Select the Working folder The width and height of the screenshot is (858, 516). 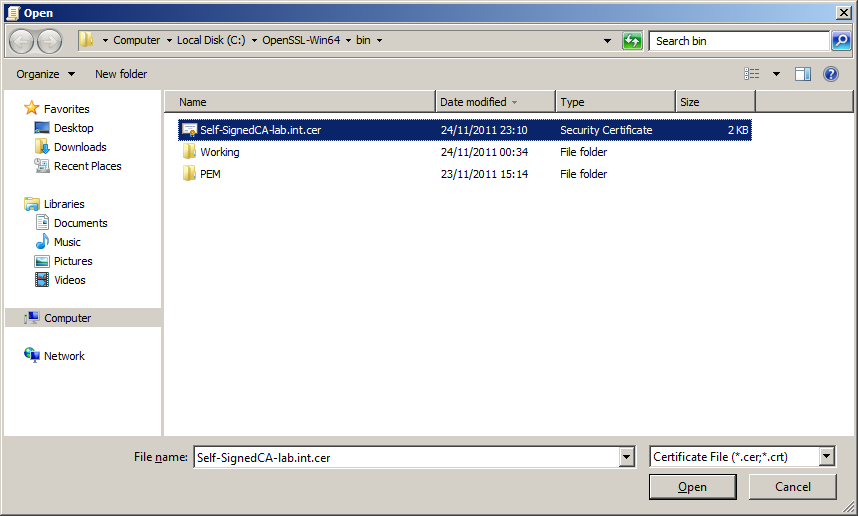219,152
